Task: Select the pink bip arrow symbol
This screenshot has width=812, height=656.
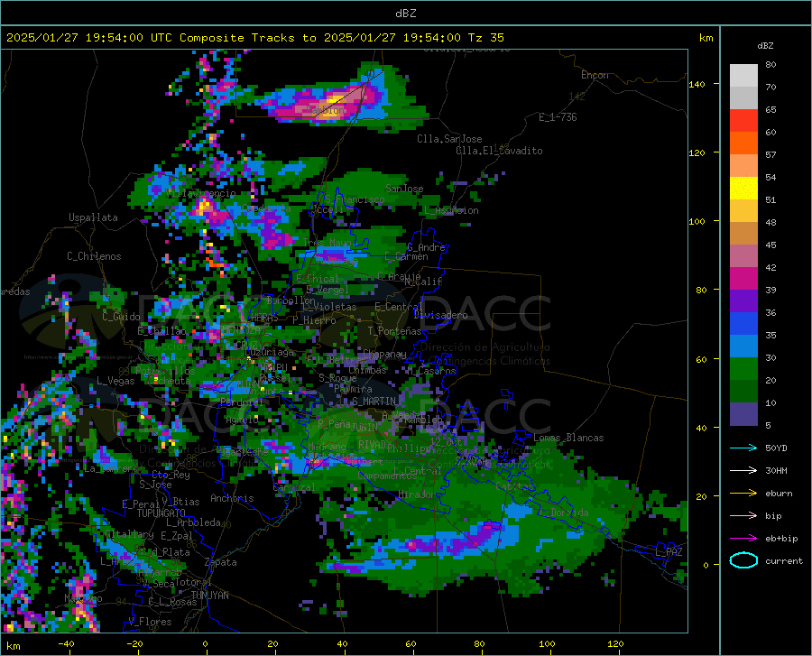Action: coord(743,516)
